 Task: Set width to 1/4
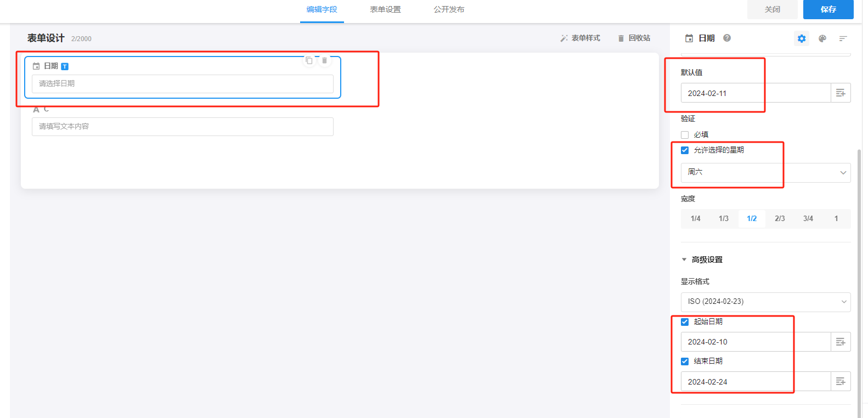pos(696,218)
